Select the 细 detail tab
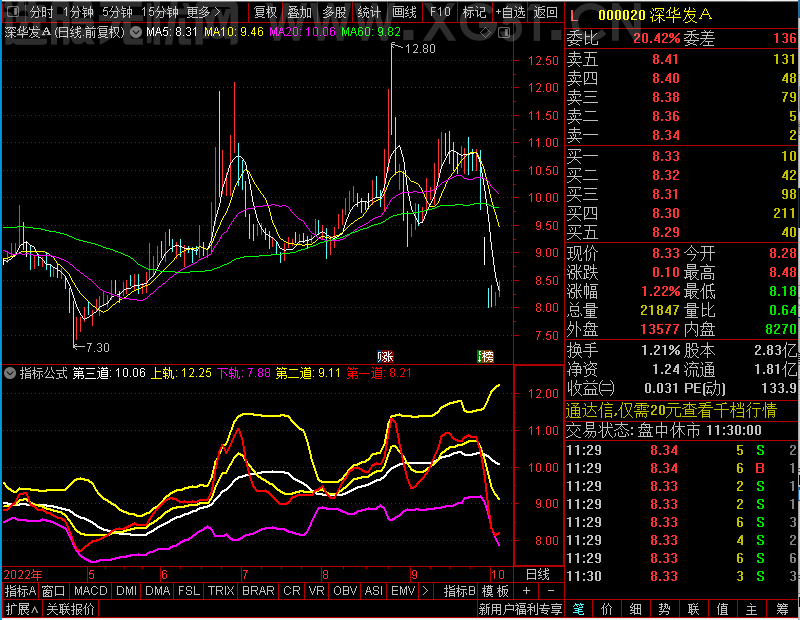The height and width of the screenshot is (620, 800). tap(636, 609)
